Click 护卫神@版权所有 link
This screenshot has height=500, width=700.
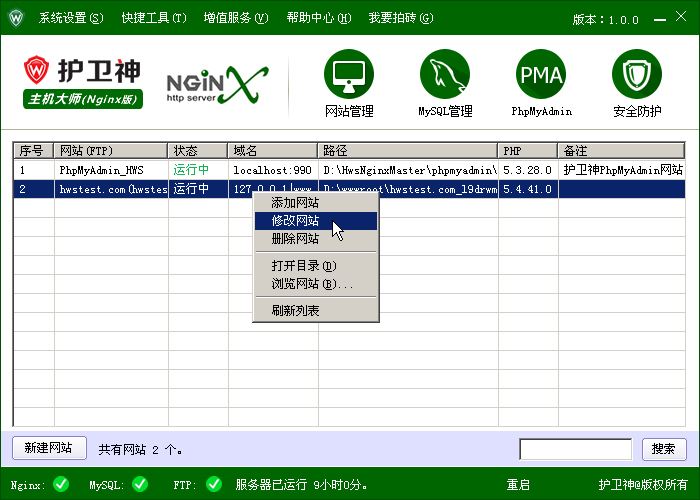(x=643, y=484)
